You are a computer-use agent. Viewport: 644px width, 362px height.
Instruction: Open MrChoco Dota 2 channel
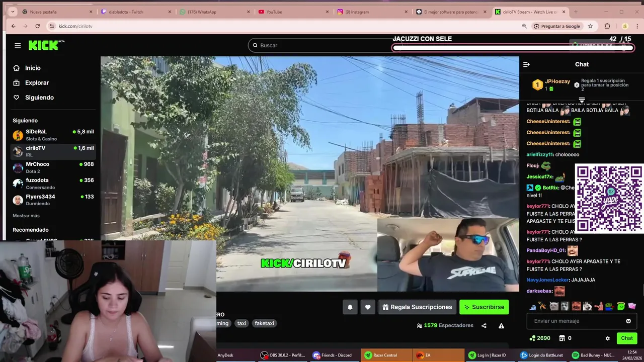tap(53, 167)
